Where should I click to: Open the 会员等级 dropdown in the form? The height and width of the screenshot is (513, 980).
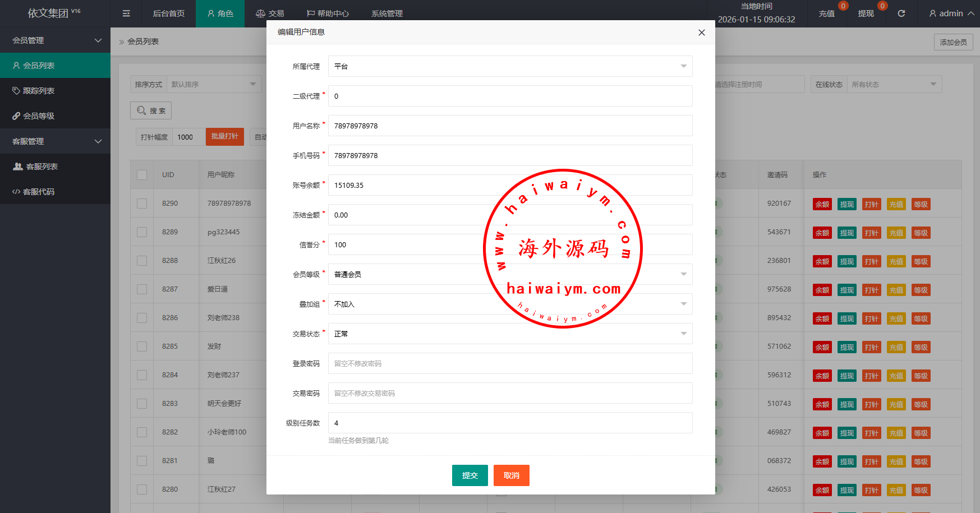point(510,274)
